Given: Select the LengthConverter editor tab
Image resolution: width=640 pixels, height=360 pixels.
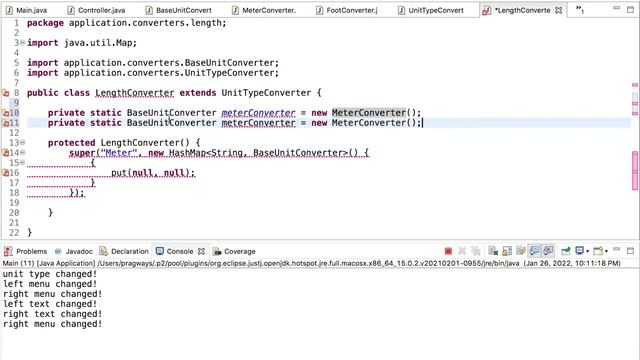Looking at the screenshot, I should (x=522, y=10).
